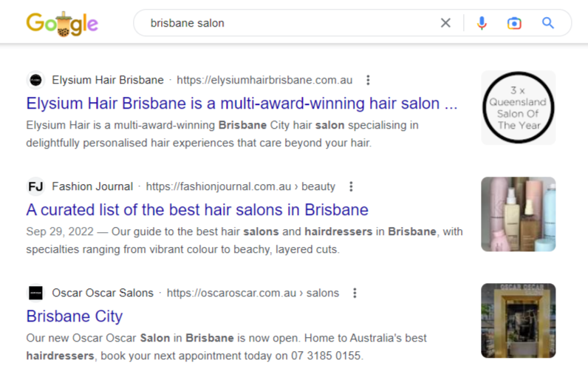Click the Google doodle logo

62,24
